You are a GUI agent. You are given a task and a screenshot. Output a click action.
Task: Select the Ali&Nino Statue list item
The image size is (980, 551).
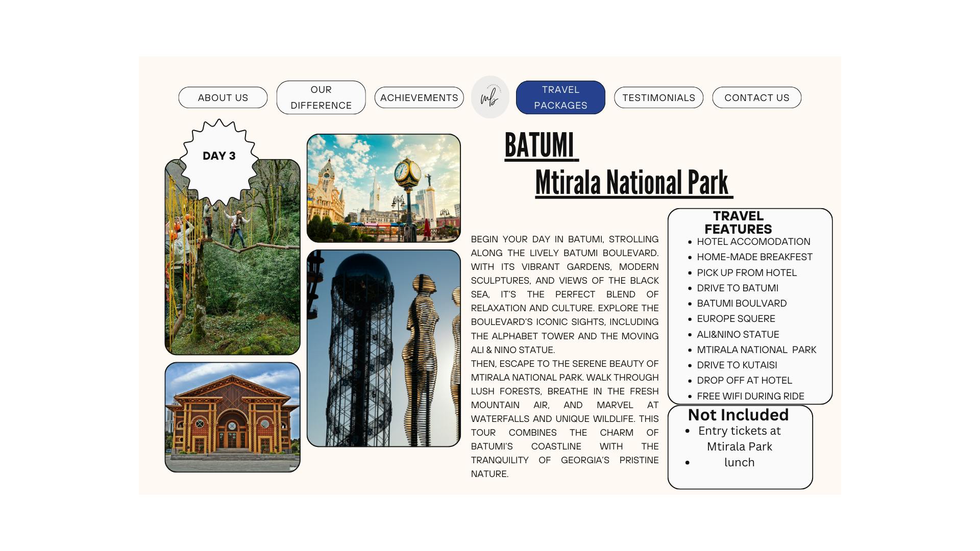coord(738,334)
